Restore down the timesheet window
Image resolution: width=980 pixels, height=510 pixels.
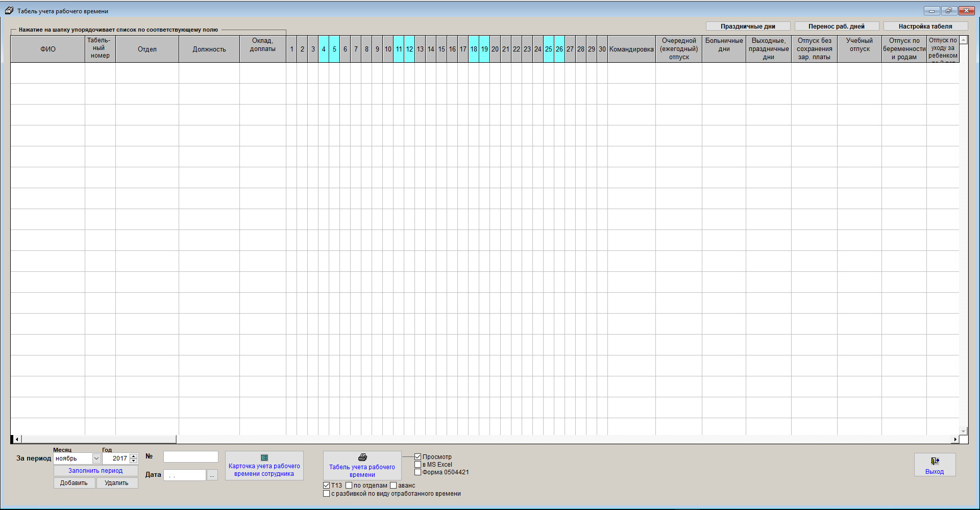949,11
